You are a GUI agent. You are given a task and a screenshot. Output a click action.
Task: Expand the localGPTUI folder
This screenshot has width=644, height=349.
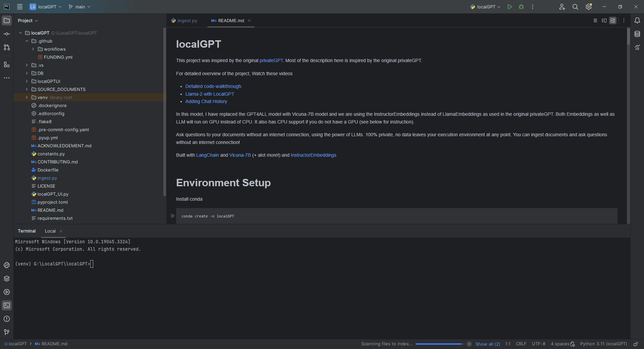click(27, 81)
